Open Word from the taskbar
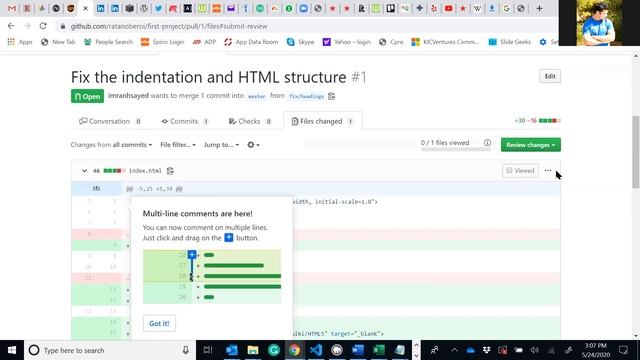The image size is (640, 360). coord(358,350)
